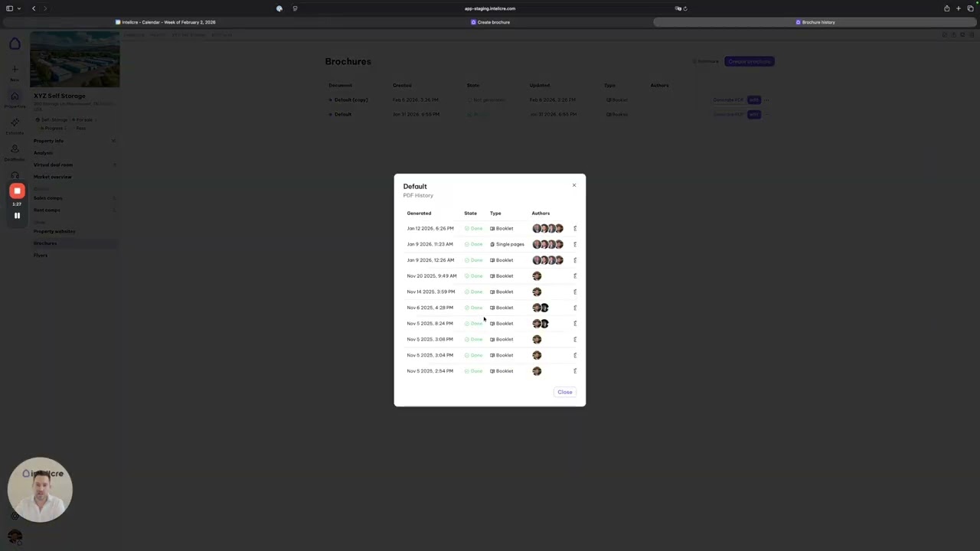Click the 'Jan 9 2026, 12:26 AM' date cell
This screenshot has width=980, height=551.
[x=430, y=260]
